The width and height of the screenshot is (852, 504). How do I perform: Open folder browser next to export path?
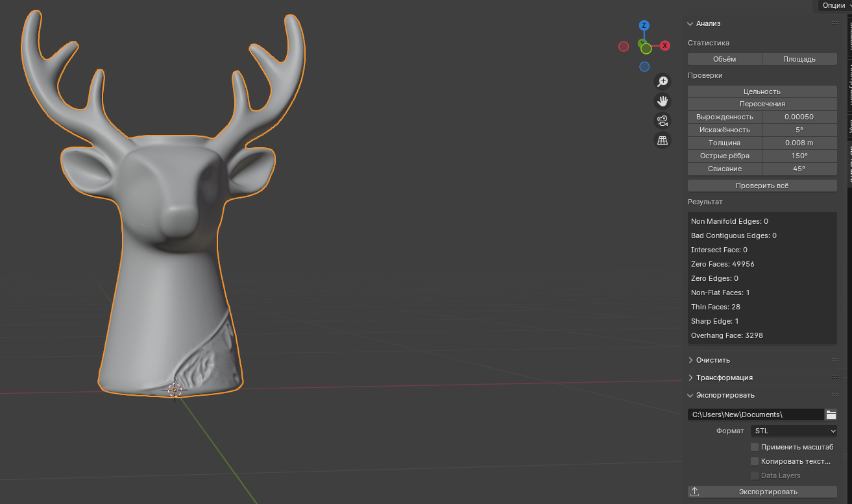pos(831,414)
